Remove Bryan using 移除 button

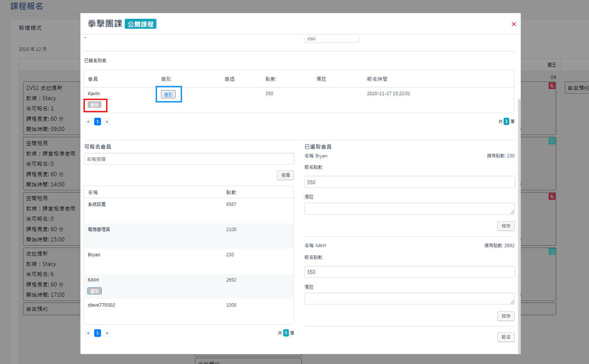tap(506, 226)
